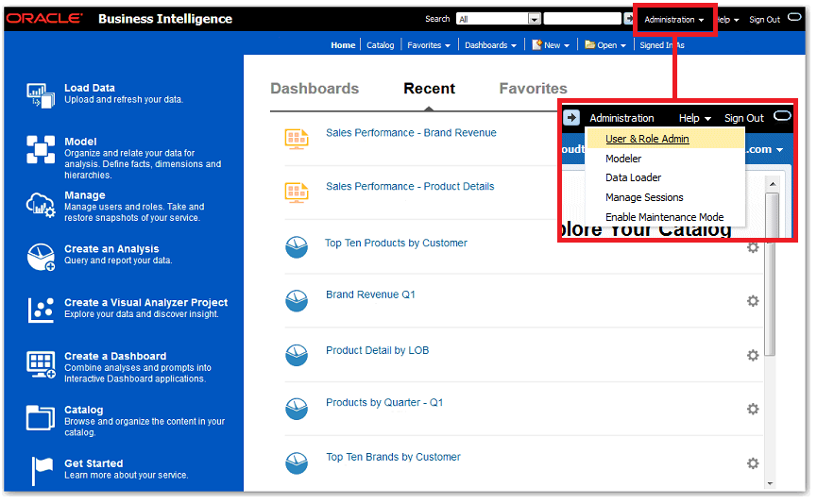Expand the Help dropdown in the zoomed inset
Viewport: 817px width, 504px height.
[695, 118]
